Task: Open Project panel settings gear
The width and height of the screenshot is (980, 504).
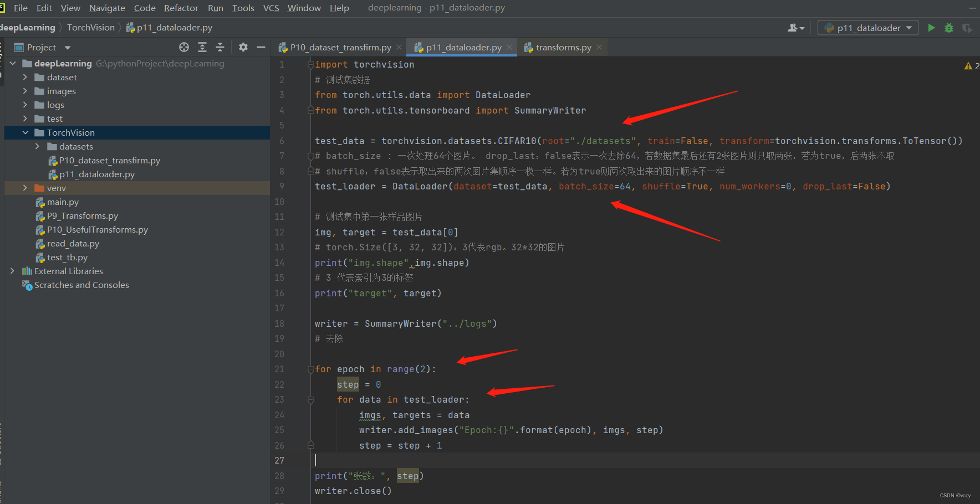Action: click(x=243, y=47)
